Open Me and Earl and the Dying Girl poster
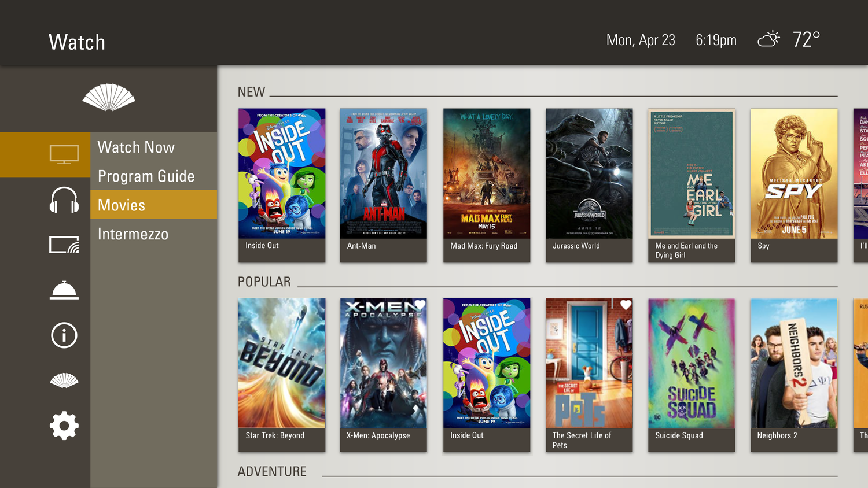 pyautogui.click(x=692, y=173)
